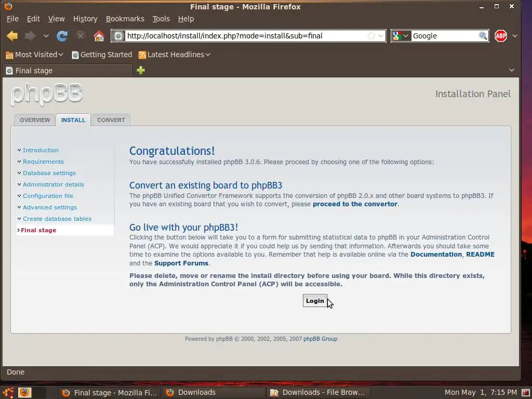Image resolution: width=532 pixels, height=399 pixels.
Task: Open the Most Visited bookmarks folder
Action: 35,55
